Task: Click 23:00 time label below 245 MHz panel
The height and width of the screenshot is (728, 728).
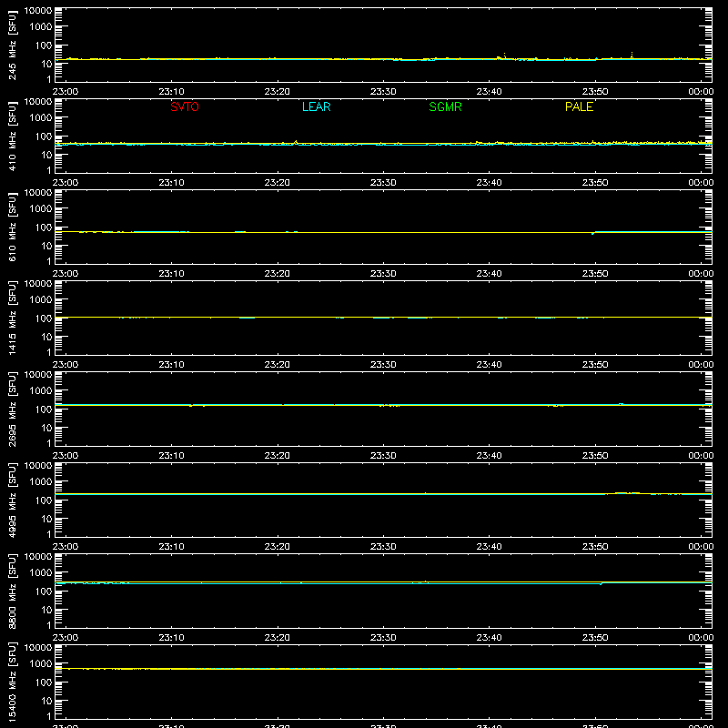Action: pos(66,92)
